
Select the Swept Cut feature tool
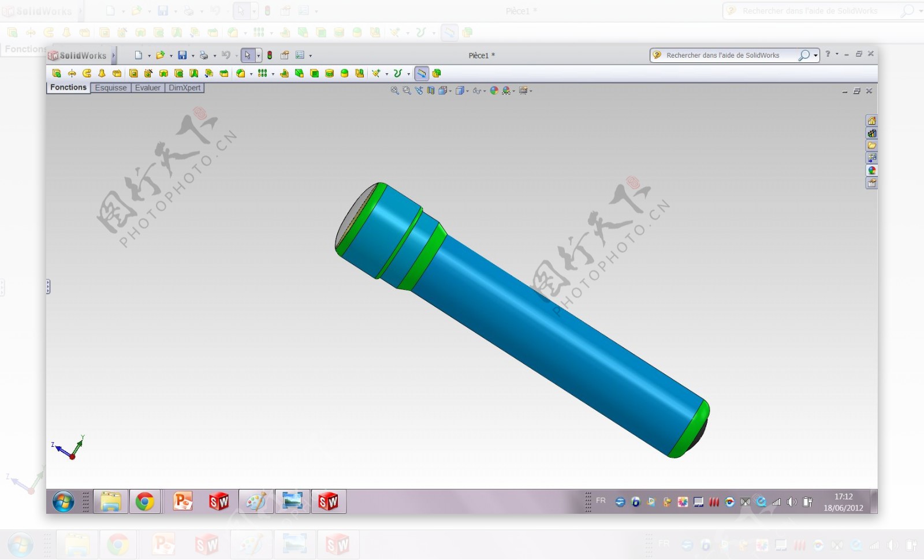pyautogui.click(x=178, y=73)
